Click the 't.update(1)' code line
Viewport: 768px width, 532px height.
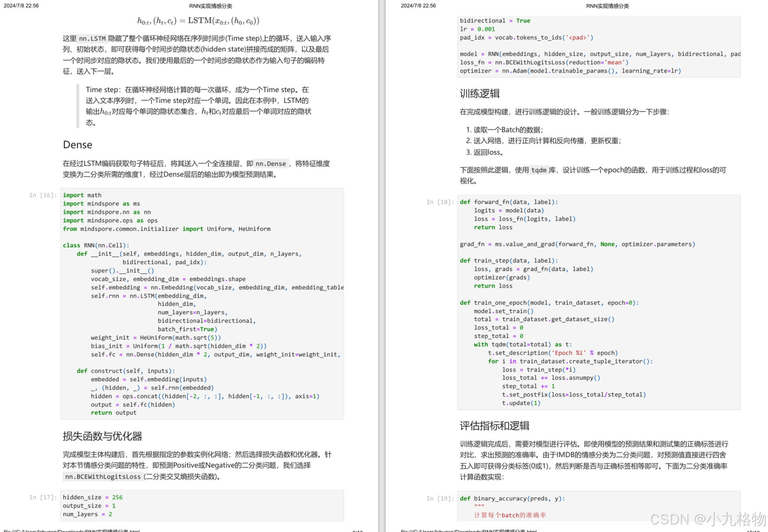click(521, 403)
